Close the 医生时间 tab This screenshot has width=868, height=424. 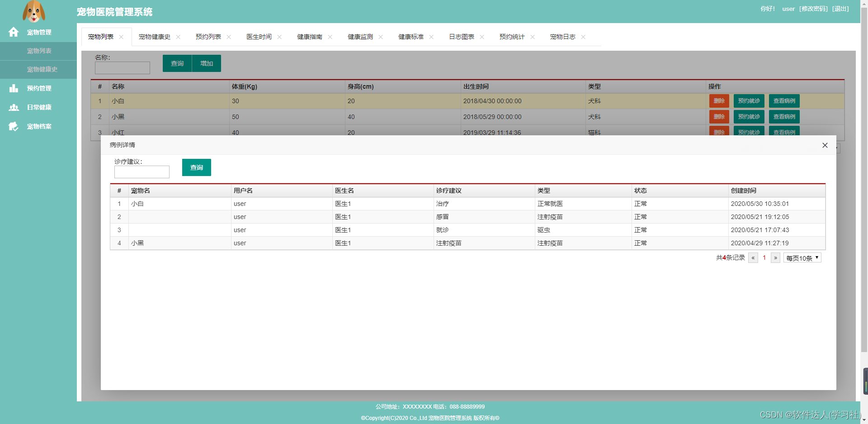(279, 37)
